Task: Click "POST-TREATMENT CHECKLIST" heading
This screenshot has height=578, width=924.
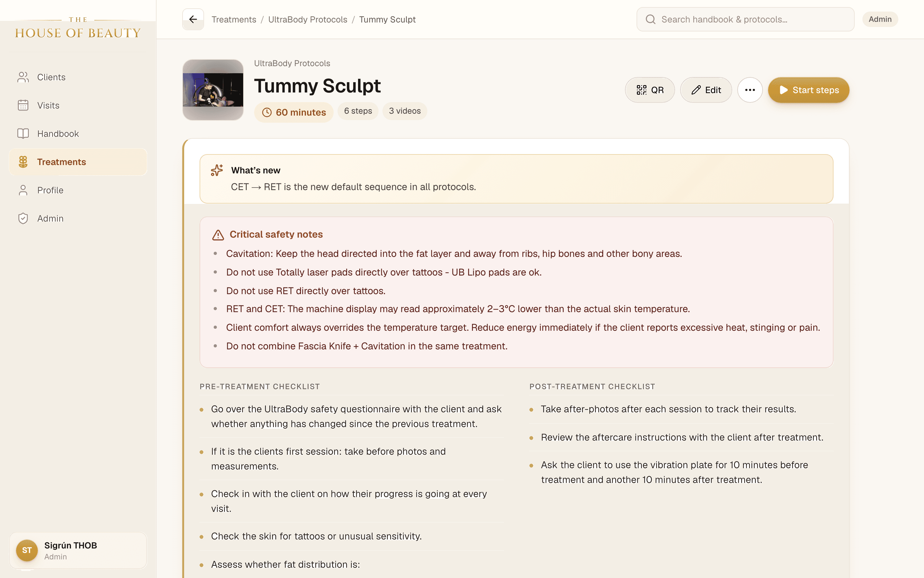Action: click(x=592, y=387)
